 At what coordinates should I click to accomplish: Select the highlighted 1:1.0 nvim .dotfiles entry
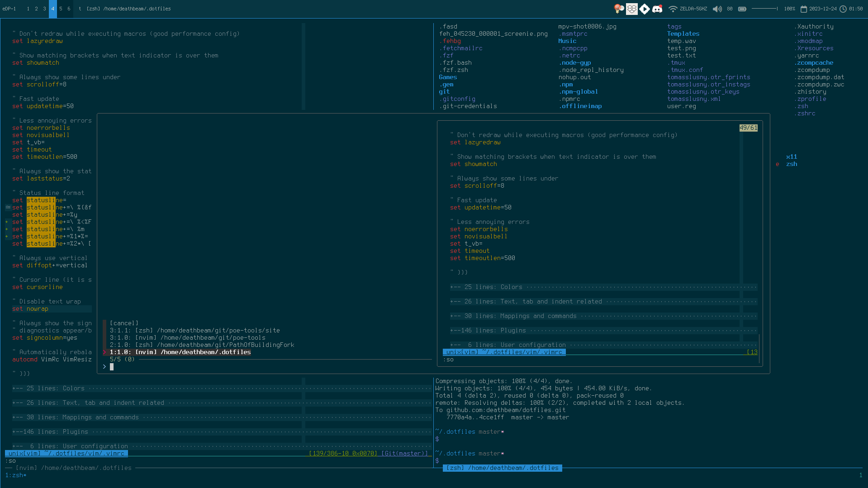(x=180, y=352)
